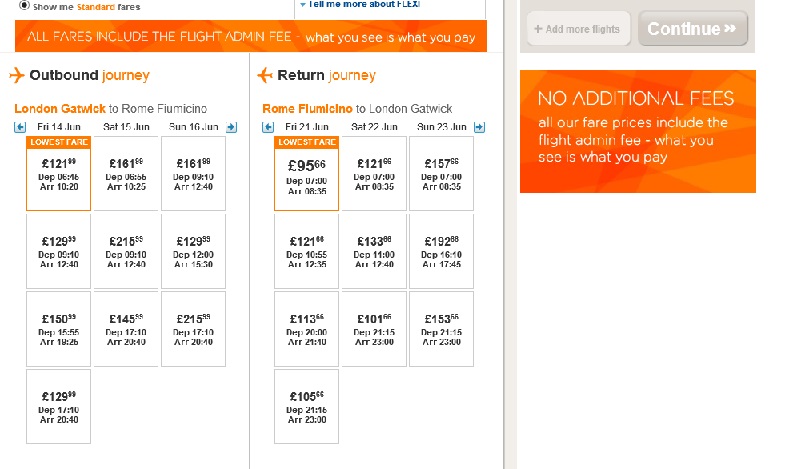Choose the £95.66 lowest return fare
The height and width of the screenshot is (469, 795).
306,174
